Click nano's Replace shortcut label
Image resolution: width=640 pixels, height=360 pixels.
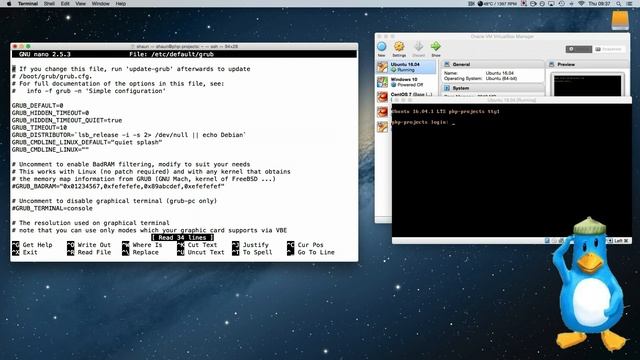click(x=146, y=253)
